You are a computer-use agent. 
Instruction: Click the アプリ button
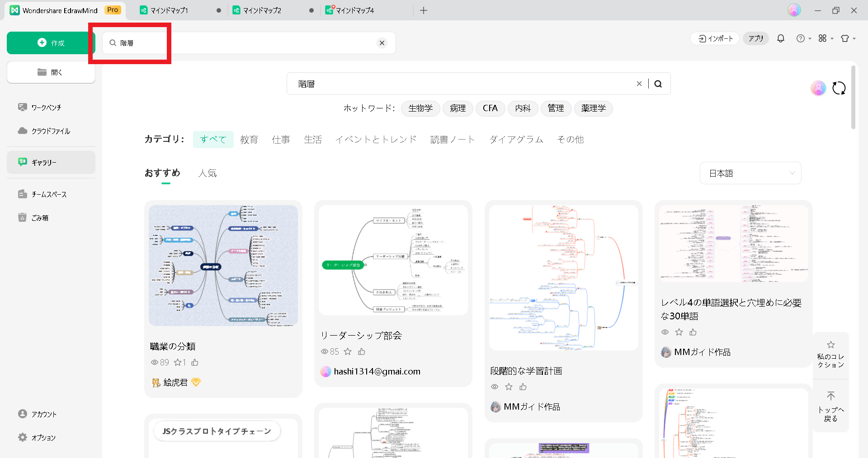point(755,39)
